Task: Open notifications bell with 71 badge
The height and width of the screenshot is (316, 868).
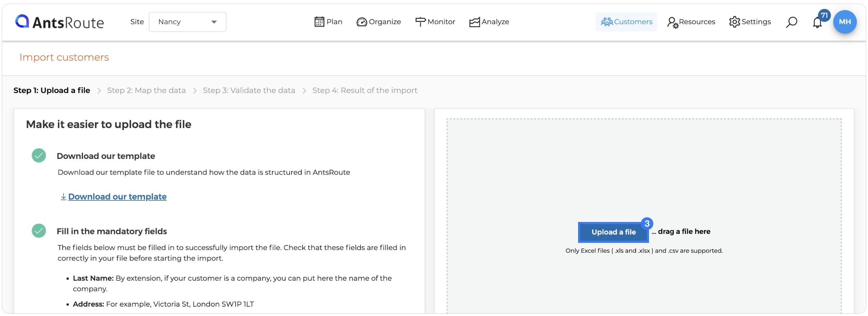Action: coord(818,22)
